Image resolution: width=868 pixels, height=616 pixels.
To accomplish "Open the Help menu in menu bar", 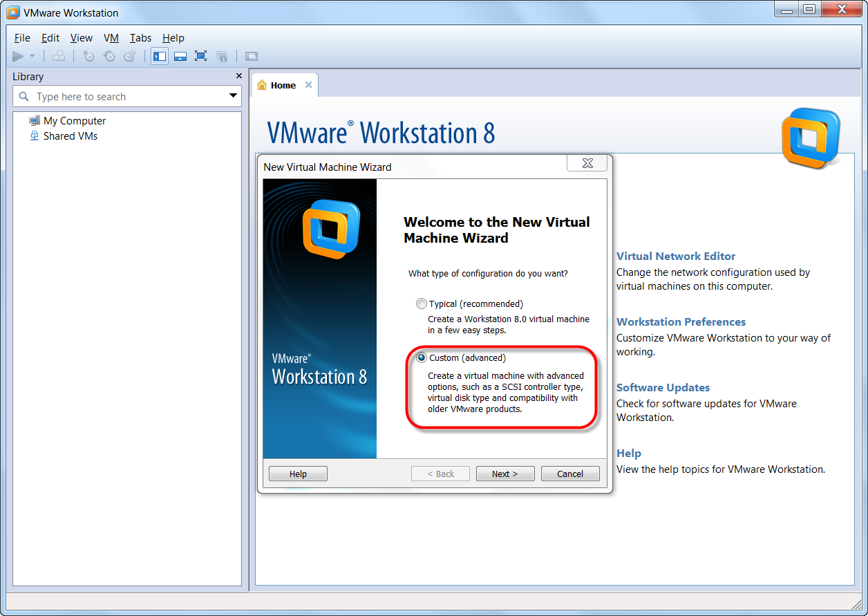I will click(x=173, y=38).
